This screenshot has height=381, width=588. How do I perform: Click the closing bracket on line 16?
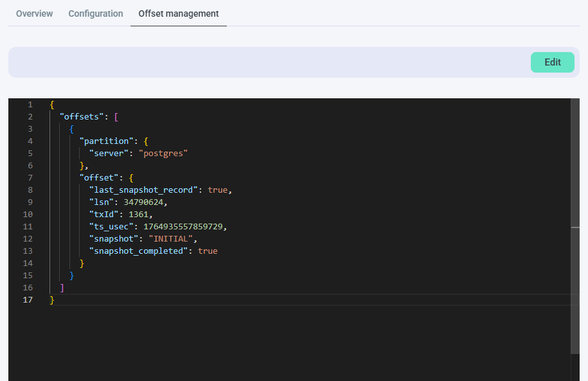tap(62, 287)
